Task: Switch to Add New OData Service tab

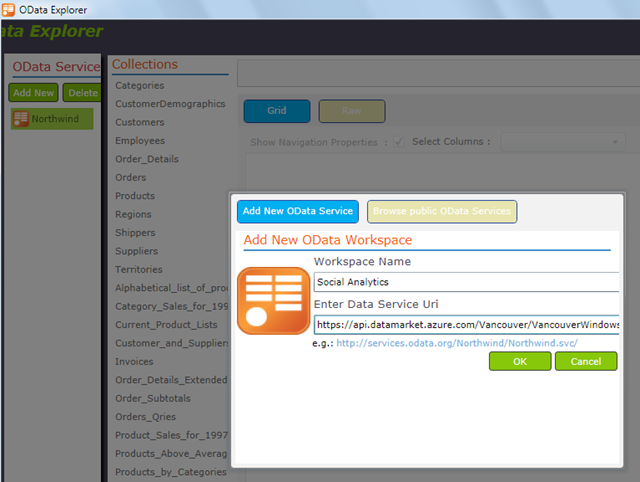Action: pos(298,211)
